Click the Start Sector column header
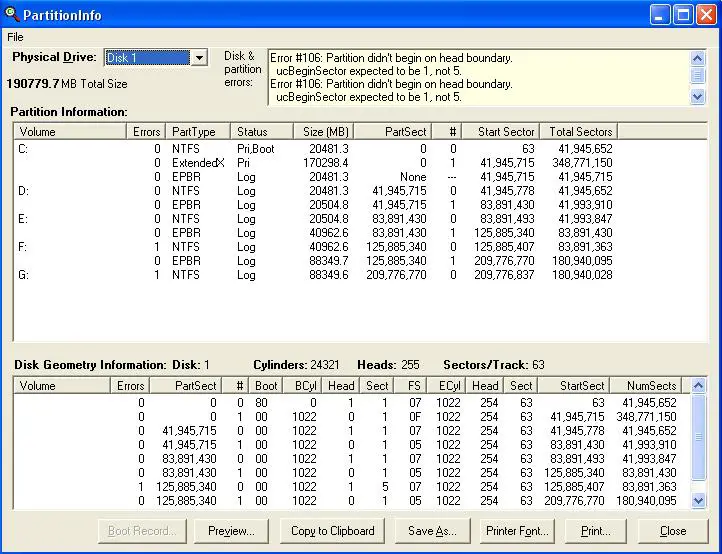Viewport: 722px width, 554px height. (501, 132)
